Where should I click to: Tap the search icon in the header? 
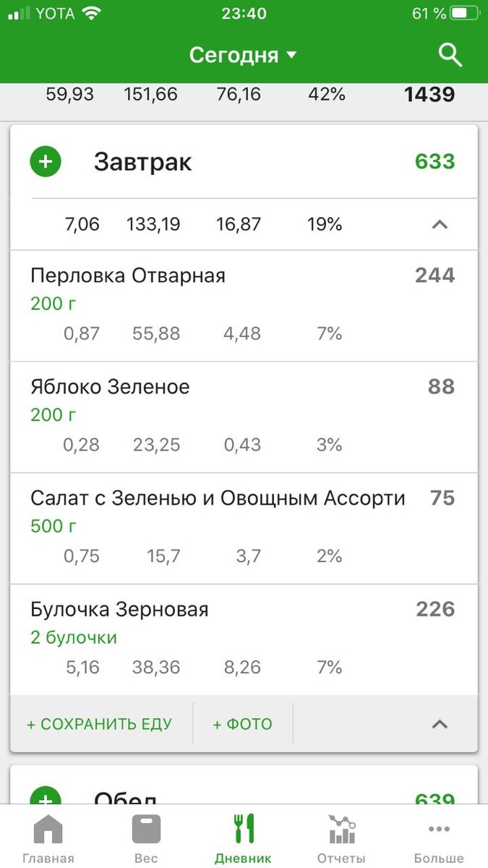click(x=449, y=54)
